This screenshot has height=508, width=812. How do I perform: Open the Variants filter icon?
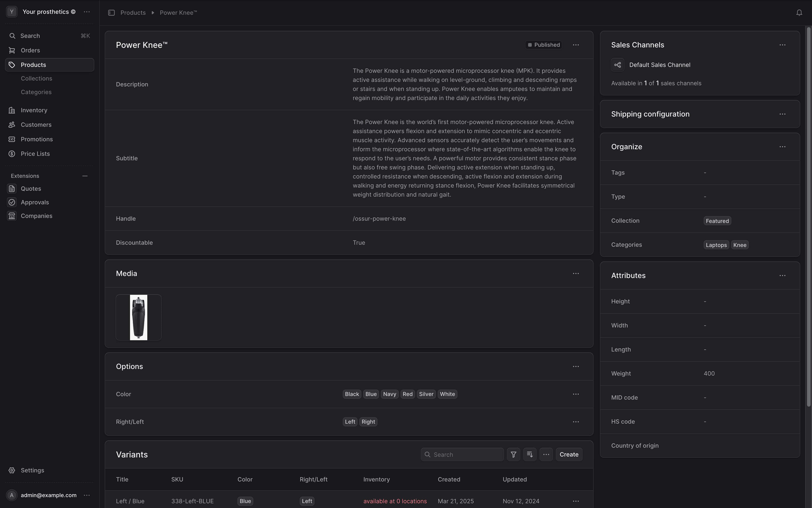[513, 454]
